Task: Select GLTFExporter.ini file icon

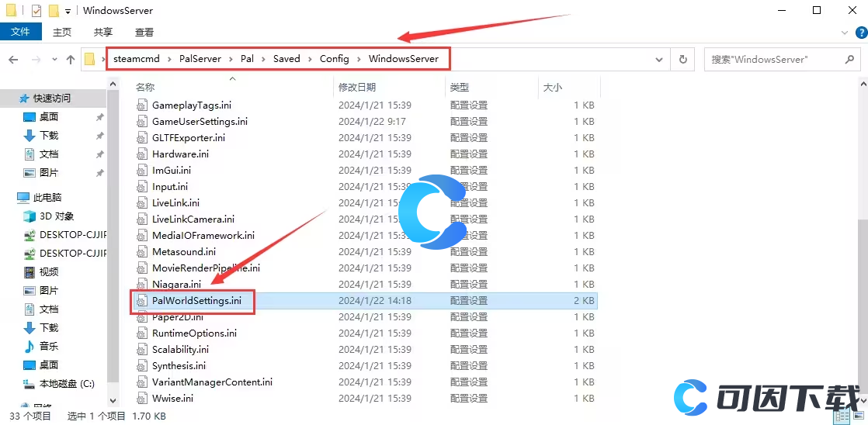Action: [142, 137]
